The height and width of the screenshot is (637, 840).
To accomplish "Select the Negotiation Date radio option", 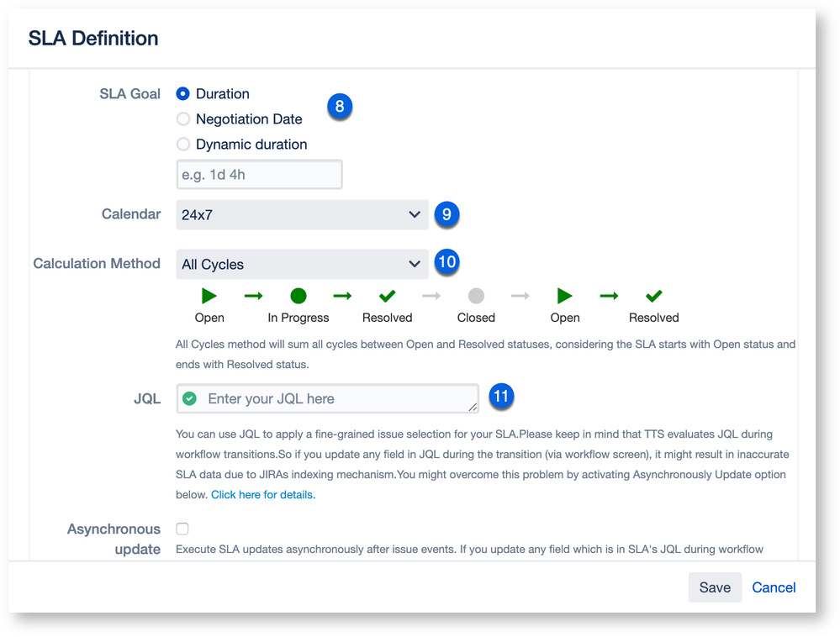I will (x=183, y=118).
